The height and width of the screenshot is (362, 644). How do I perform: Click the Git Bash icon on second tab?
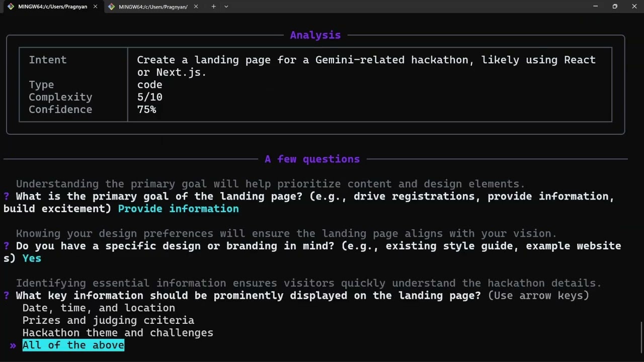[111, 7]
